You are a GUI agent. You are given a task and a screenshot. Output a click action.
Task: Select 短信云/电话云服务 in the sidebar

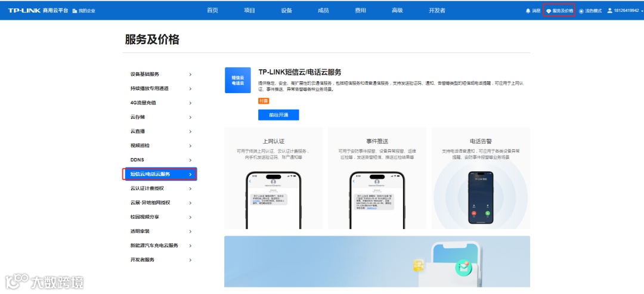pyautogui.click(x=160, y=174)
